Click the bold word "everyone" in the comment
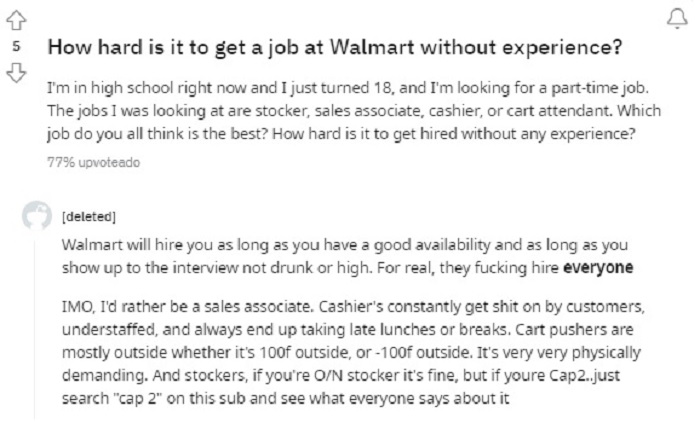 pyautogui.click(x=598, y=268)
